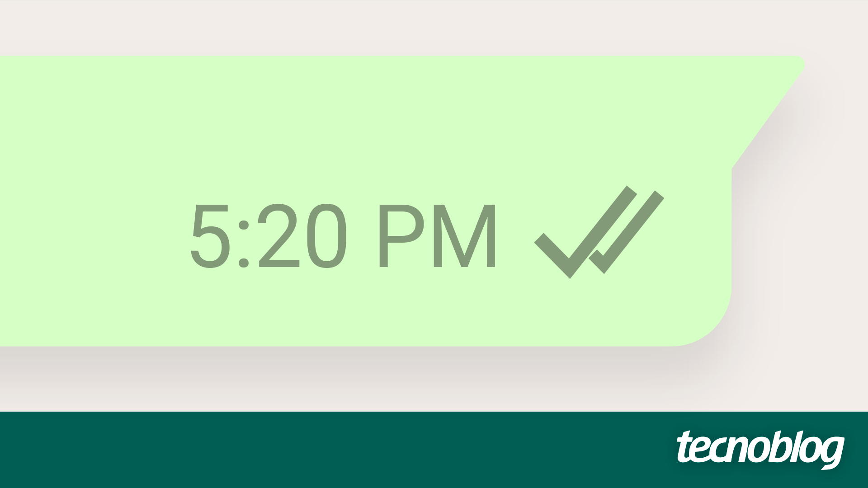Click the teal footer bar area
The height and width of the screenshot is (488, 868).
click(434, 453)
